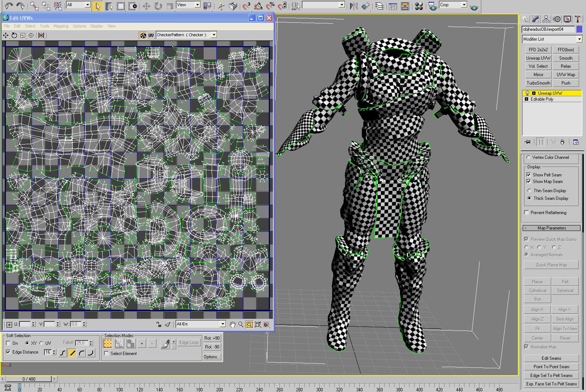Viewport: 586px width, 392px height.
Task: Click the object color swatch
Action: click(579, 29)
